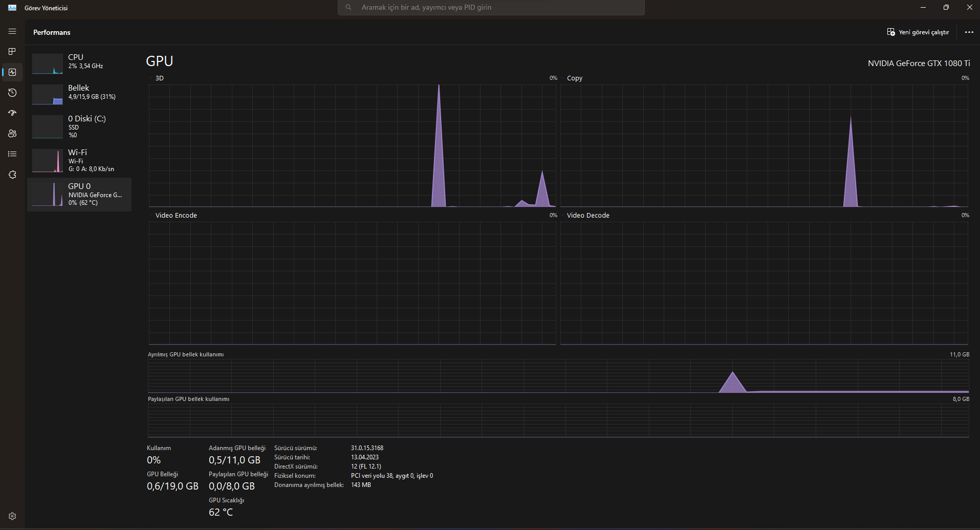The height and width of the screenshot is (530, 980).
Task: Click the shared GPU memory usage graph
Action: (558, 420)
